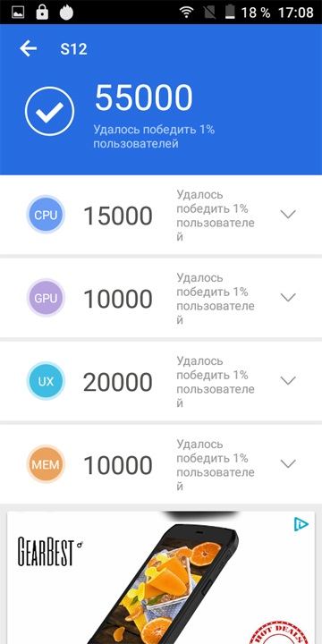
Task: Expand the GPU score details chevron
Action: [x=288, y=297]
